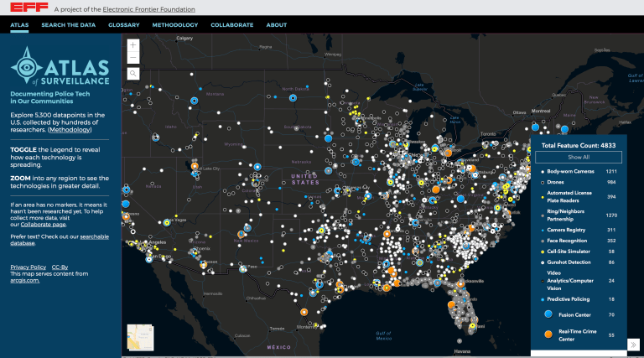Collapse the legend panel with double-arrow

tap(633, 344)
